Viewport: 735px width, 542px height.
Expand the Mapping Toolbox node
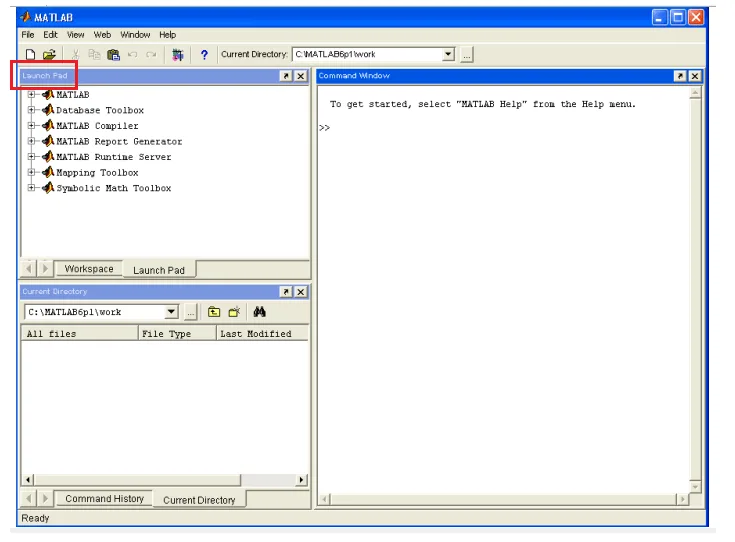click(x=31, y=173)
